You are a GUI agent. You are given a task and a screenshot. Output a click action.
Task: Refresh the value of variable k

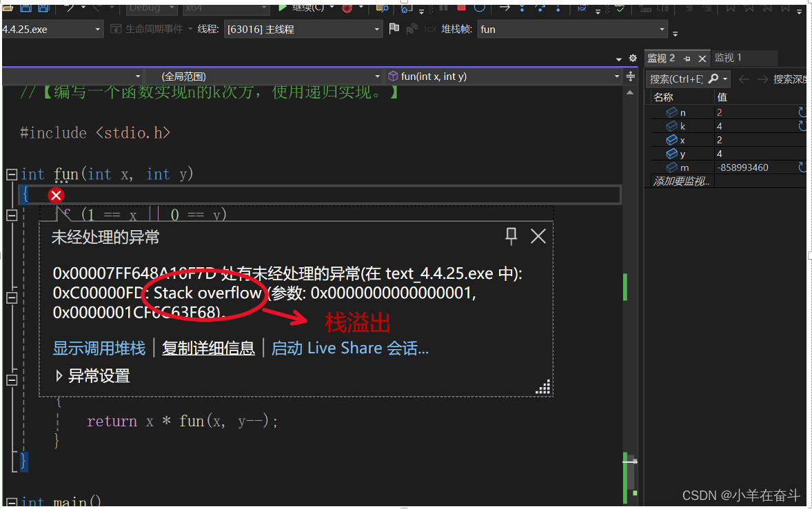point(802,125)
